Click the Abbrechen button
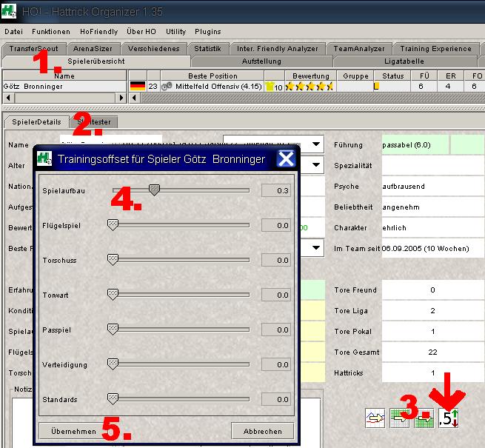 click(262, 431)
